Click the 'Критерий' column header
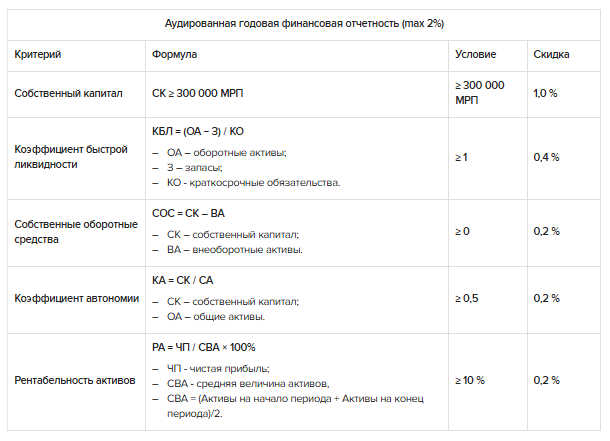This screenshot has height=441, width=610. [36, 54]
